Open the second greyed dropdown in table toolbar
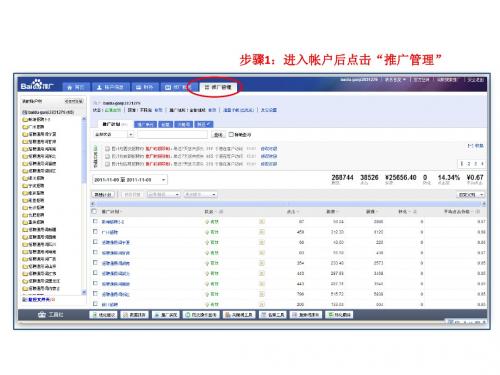The height and width of the screenshot is (375, 500). (200, 194)
